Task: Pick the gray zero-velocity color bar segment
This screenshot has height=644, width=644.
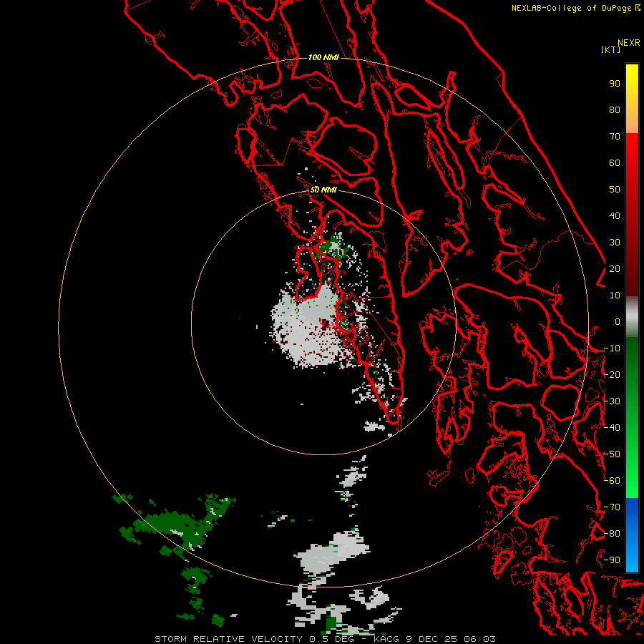Action: (x=632, y=317)
